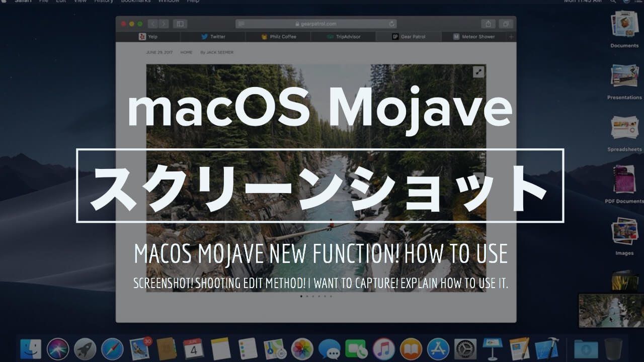Click the floating screenshot preview thumbnail

coord(610,310)
